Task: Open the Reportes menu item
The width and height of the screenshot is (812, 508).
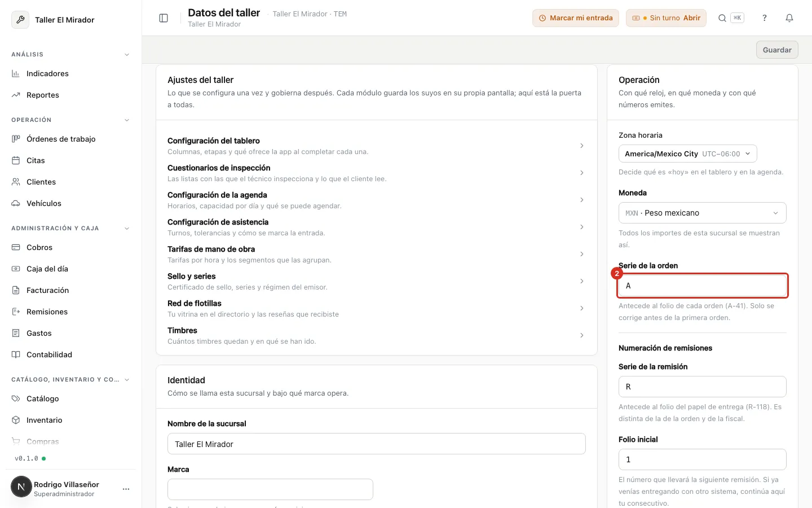Action: click(70, 95)
